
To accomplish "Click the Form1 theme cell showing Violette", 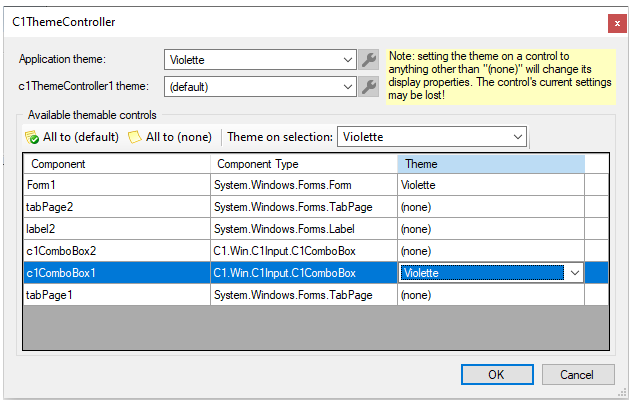I will pos(490,185).
